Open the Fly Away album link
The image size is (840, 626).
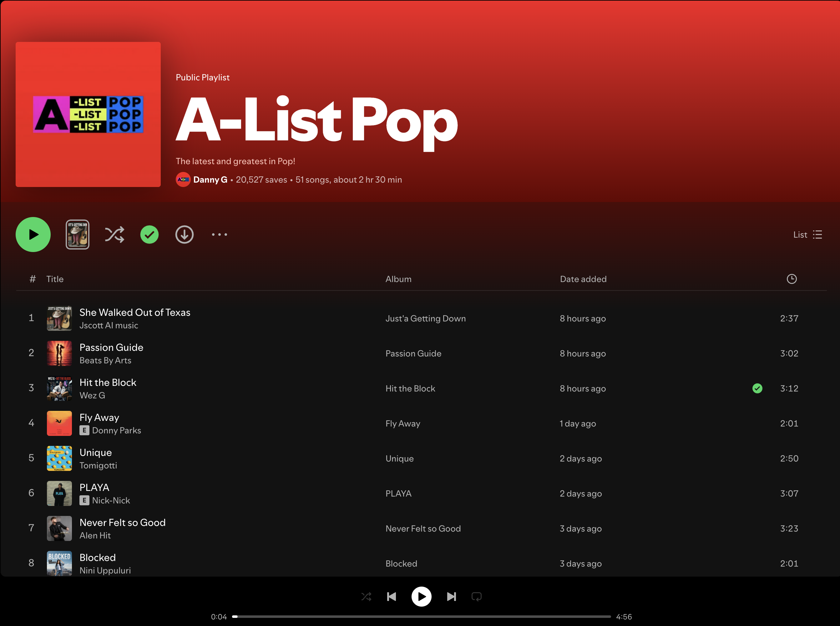pyautogui.click(x=403, y=424)
